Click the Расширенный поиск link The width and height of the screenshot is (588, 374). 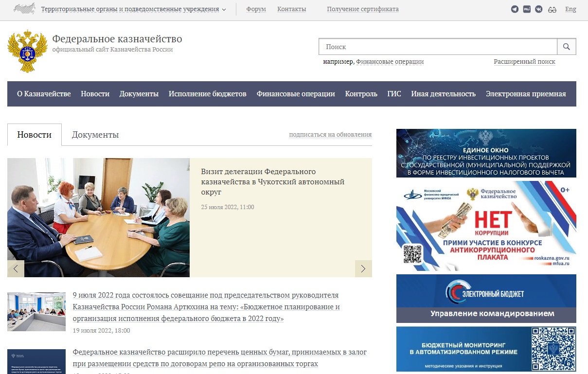pos(524,62)
